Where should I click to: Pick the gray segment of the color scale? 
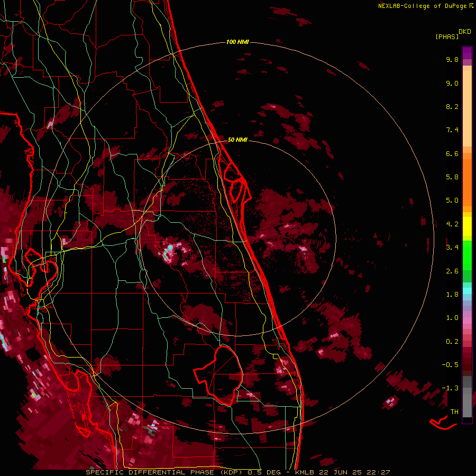(467, 397)
